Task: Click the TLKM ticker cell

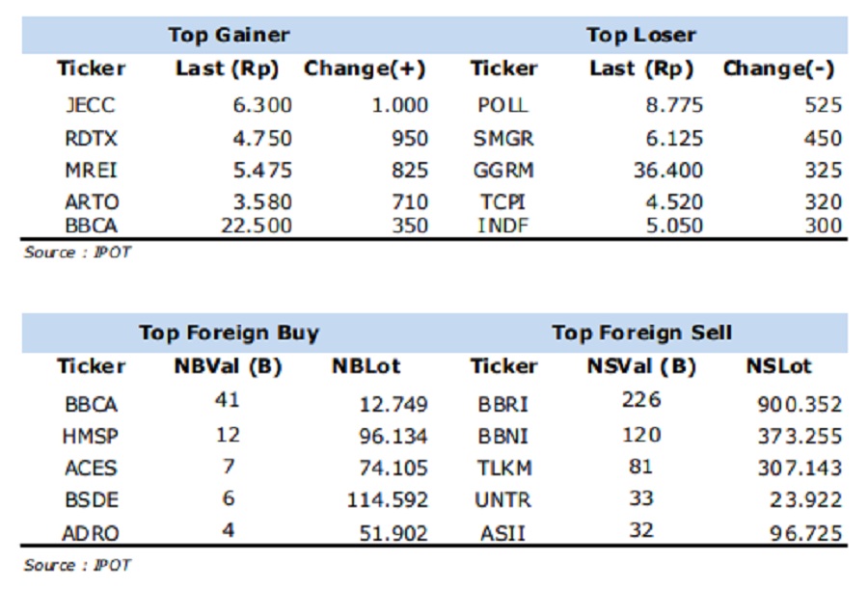Action: coord(502,469)
